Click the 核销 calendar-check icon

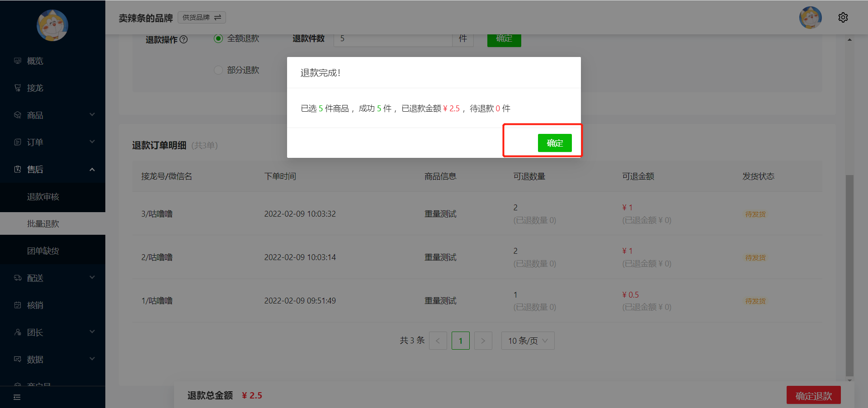point(18,305)
